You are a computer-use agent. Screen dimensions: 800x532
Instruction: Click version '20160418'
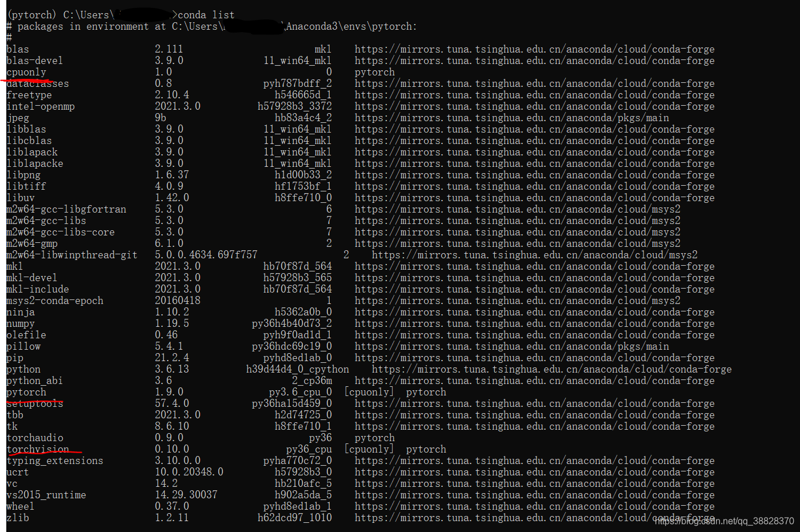coord(178,301)
